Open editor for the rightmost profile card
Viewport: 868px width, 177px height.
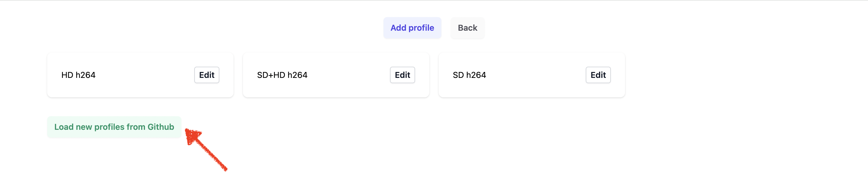[x=598, y=75]
